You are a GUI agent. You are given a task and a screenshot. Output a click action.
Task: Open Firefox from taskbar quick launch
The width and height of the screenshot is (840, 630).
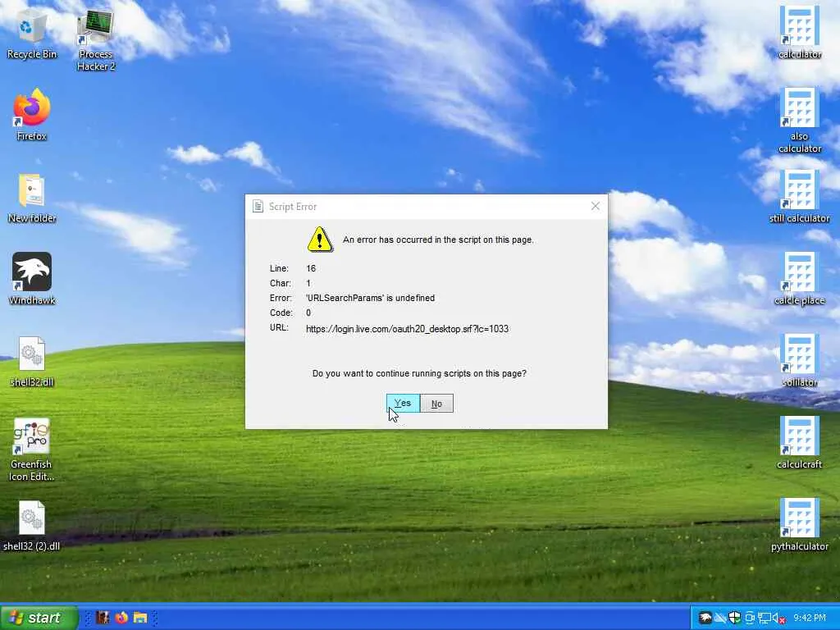[121, 618]
